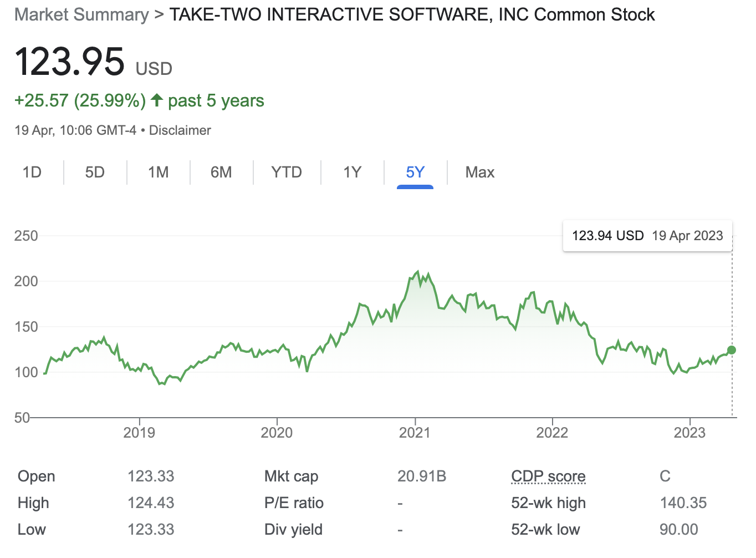The height and width of the screenshot is (558, 756).
Task: Select the 5D time range tab
Action: pyautogui.click(x=95, y=173)
